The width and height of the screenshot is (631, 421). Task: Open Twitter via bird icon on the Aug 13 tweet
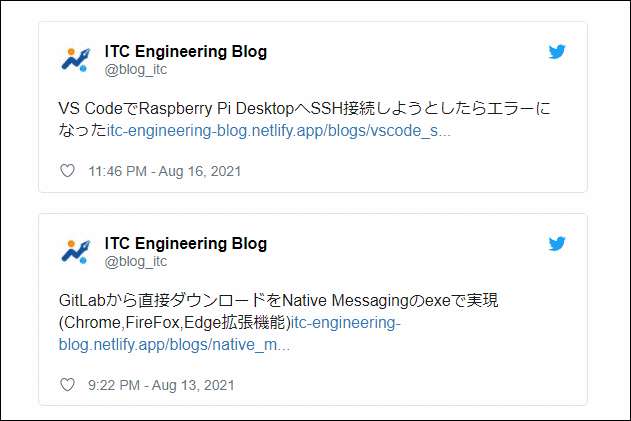tap(557, 244)
